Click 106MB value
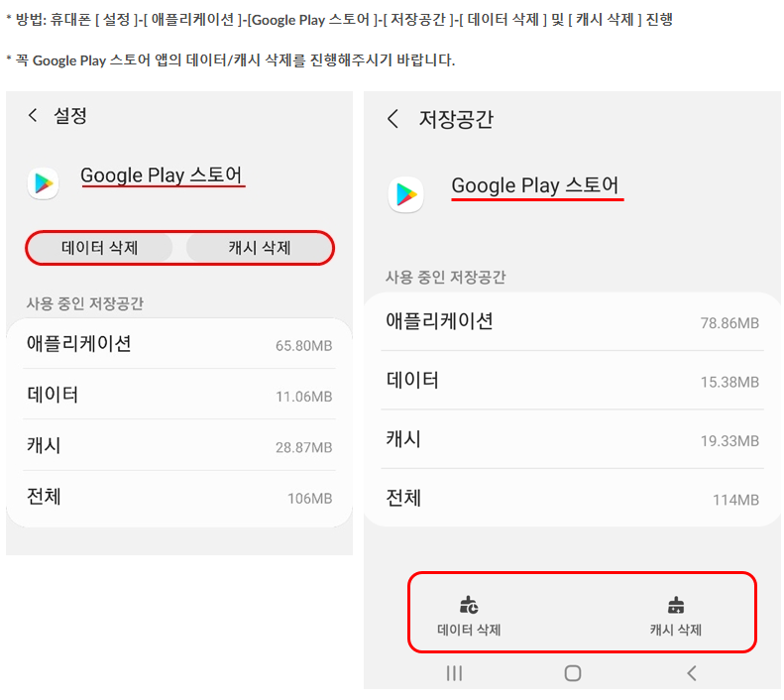Viewport: 784px width, 700px height. [310, 499]
